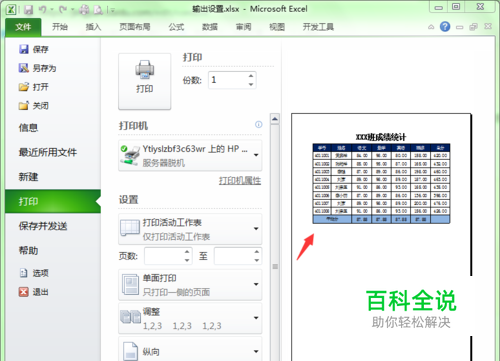500x361 pixels.
Task: Click 退出 to exit Excel
Action: 34,292
